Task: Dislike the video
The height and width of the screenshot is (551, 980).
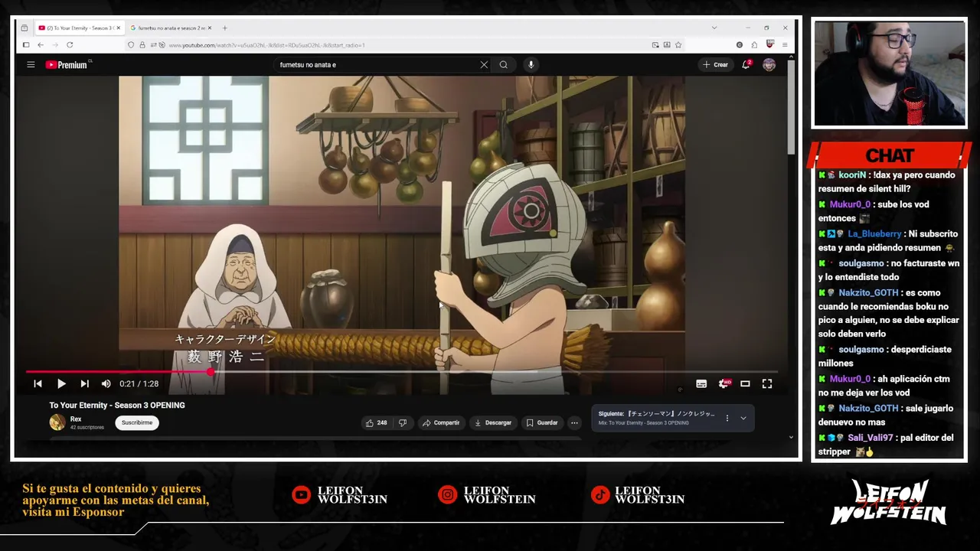Action: click(x=403, y=422)
